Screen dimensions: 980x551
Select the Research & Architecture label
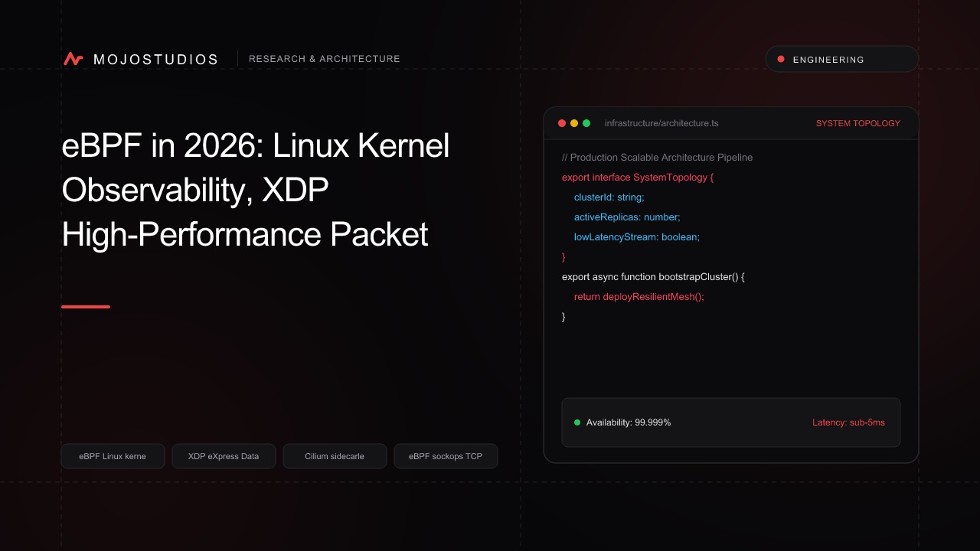pyautogui.click(x=325, y=59)
